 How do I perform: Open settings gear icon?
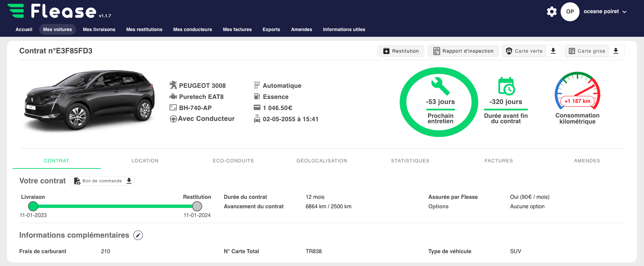point(552,11)
